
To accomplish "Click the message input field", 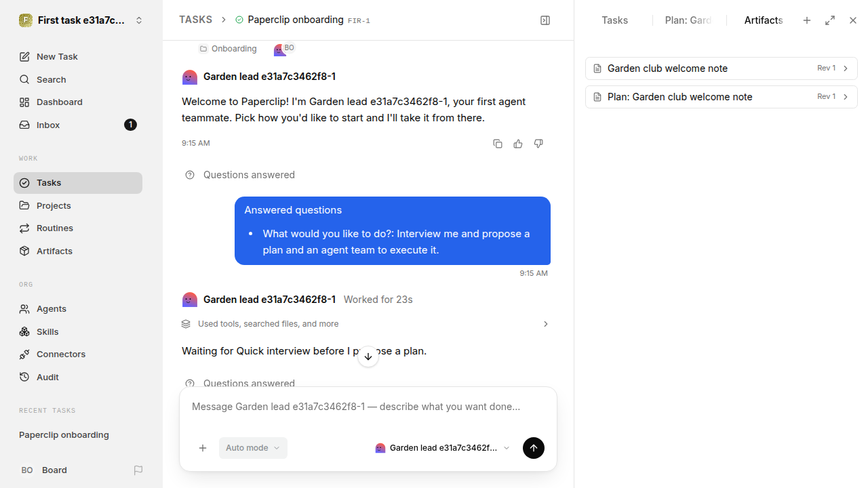I will (x=368, y=407).
